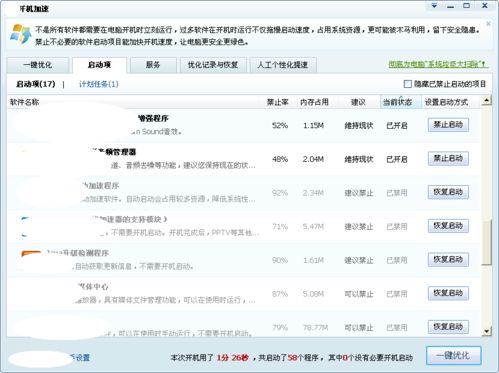Click 恢复启动 for the 加速程序 row

click(x=448, y=192)
